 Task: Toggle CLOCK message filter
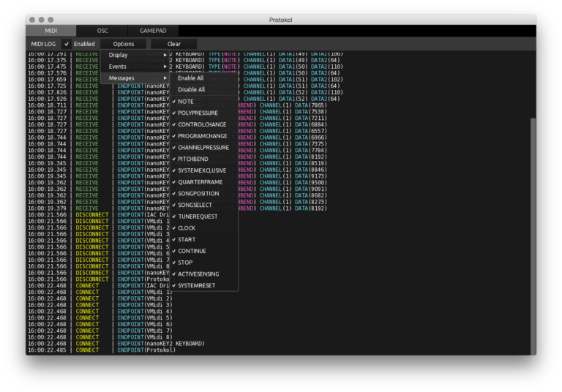pyautogui.click(x=203, y=228)
